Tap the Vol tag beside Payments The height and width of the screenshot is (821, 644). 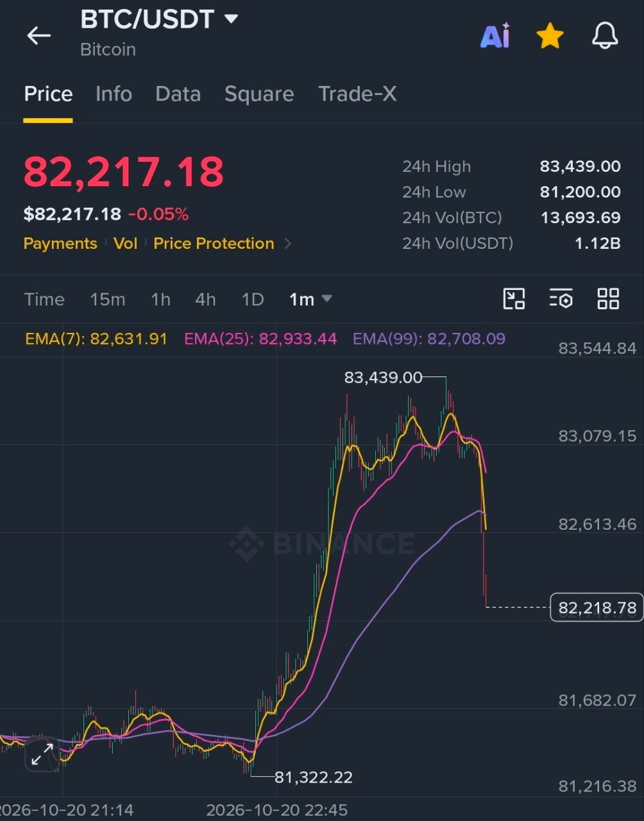pyautogui.click(x=126, y=244)
